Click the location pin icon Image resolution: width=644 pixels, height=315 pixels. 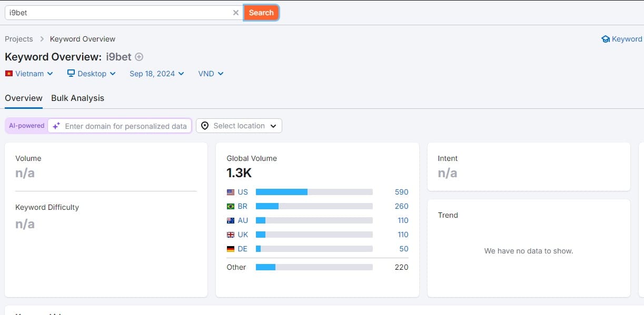[x=205, y=126]
